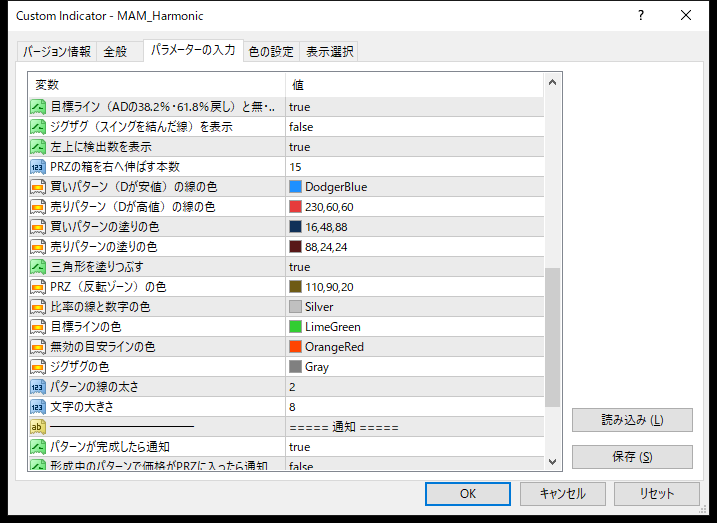Click the color icon beside 売りパターン（Dが高値）の線の色

click(x=38, y=207)
